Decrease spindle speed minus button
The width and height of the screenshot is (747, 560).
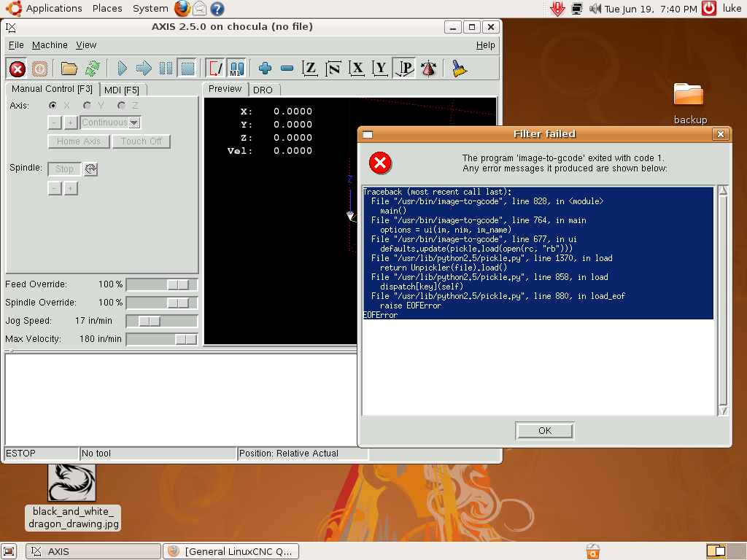click(x=55, y=189)
